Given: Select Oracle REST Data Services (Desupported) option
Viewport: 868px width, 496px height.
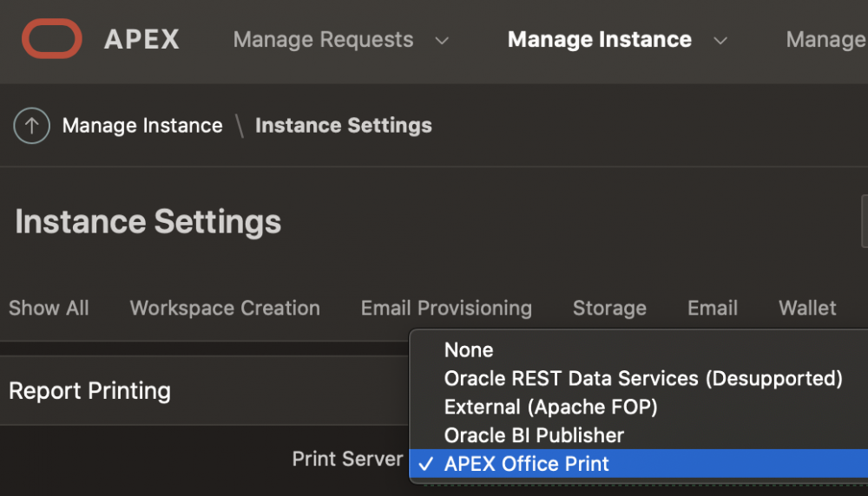Looking at the screenshot, I should click(x=643, y=379).
